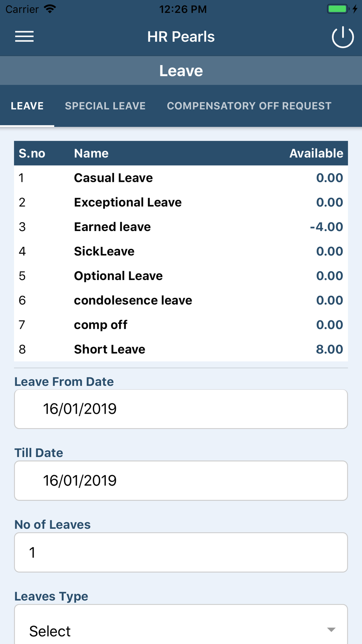
Task: Edit the No of Leaves field
Action: (x=181, y=552)
